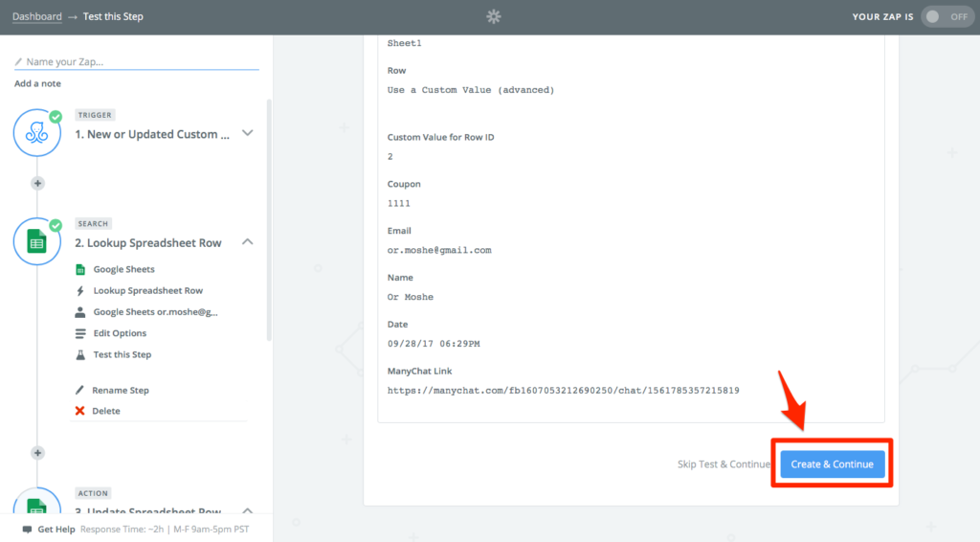The image size is (980, 542).
Task: Collapse the Update Spreadsheet Row action step
Action: (248, 510)
